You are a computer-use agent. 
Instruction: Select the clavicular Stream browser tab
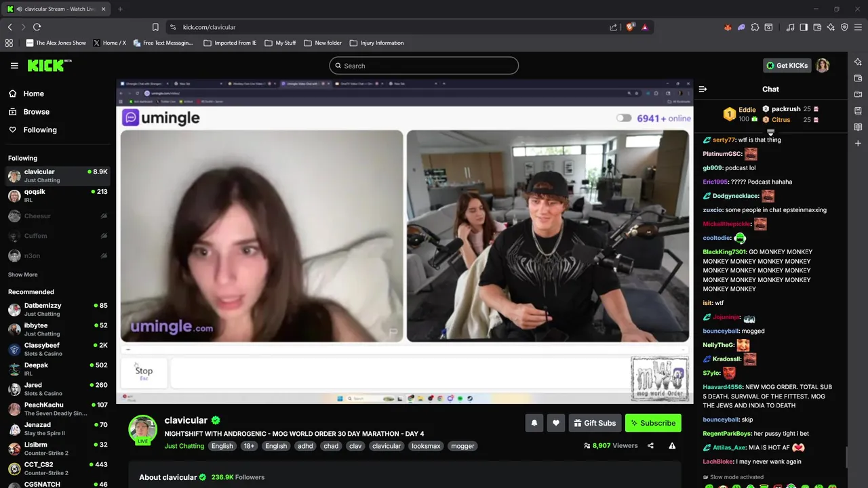57,9
